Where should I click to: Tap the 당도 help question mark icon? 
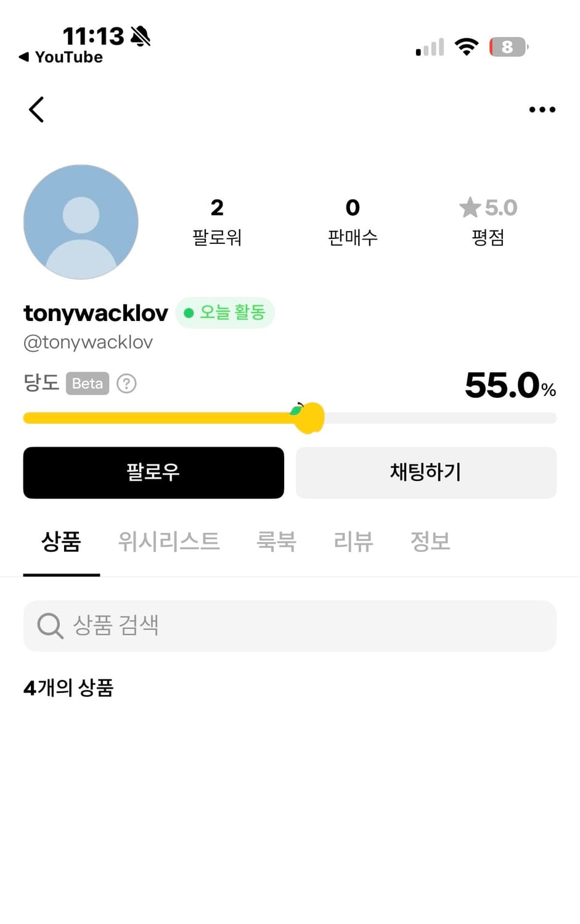[126, 384]
